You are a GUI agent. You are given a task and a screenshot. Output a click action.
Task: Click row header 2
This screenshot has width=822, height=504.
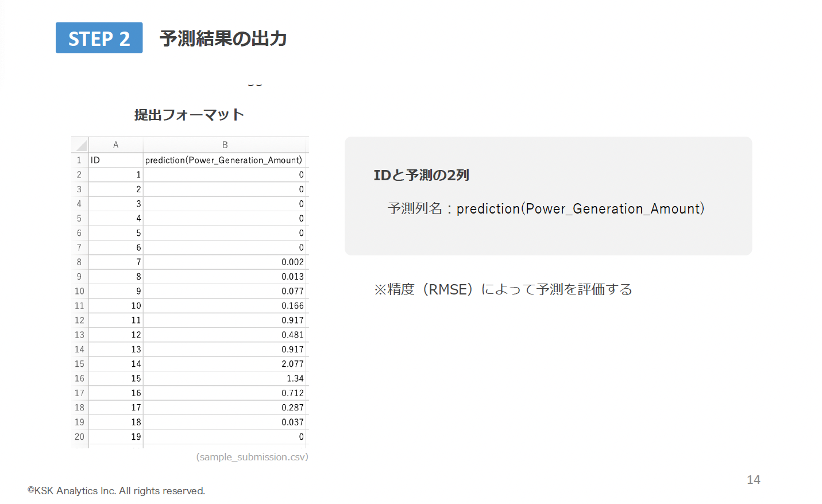(x=79, y=175)
